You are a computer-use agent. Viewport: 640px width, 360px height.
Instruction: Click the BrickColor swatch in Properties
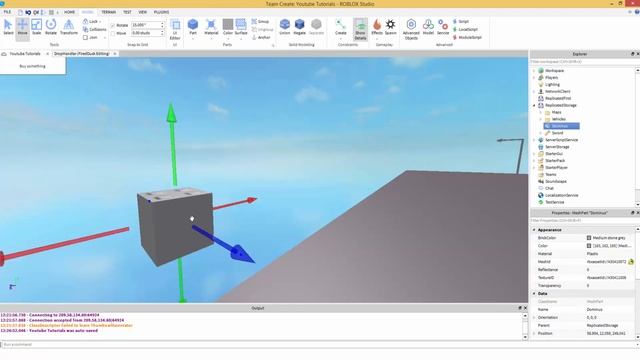click(x=589, y=238)
